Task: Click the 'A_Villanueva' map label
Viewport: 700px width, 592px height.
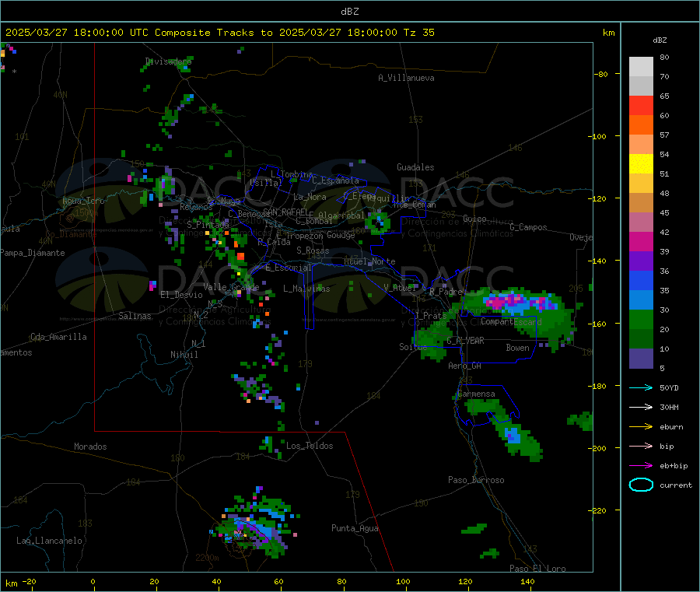Action: [x=406, y=78]
